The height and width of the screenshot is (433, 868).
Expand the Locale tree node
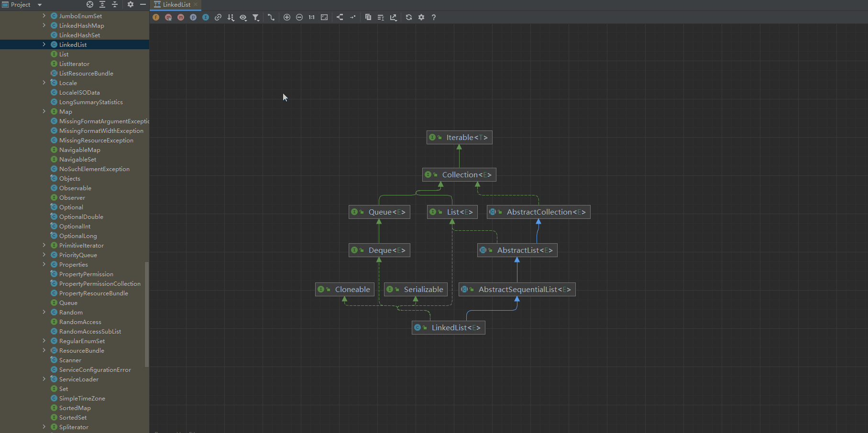tap(44, 83)
